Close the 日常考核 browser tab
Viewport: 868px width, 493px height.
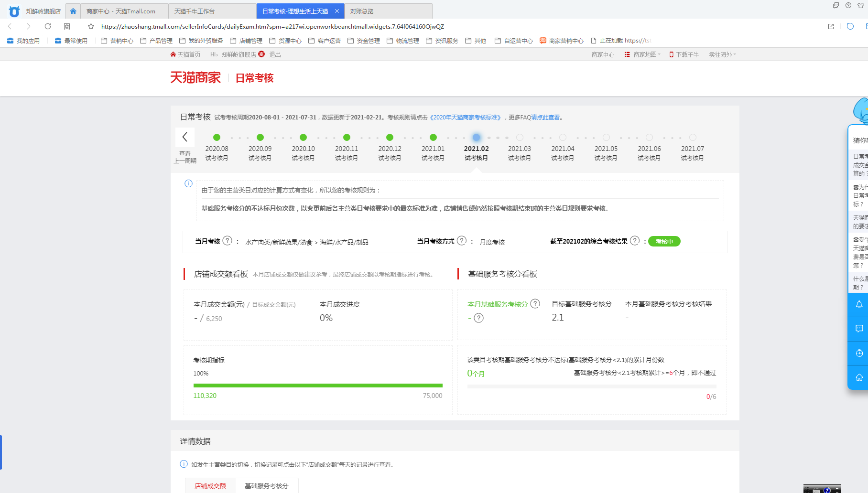(337, 11)
